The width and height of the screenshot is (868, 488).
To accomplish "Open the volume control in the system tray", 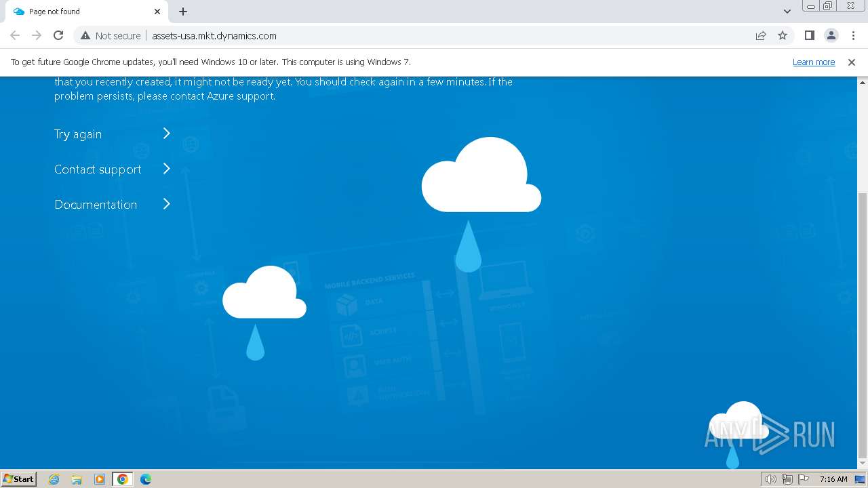I will click(x=770, y=479).
